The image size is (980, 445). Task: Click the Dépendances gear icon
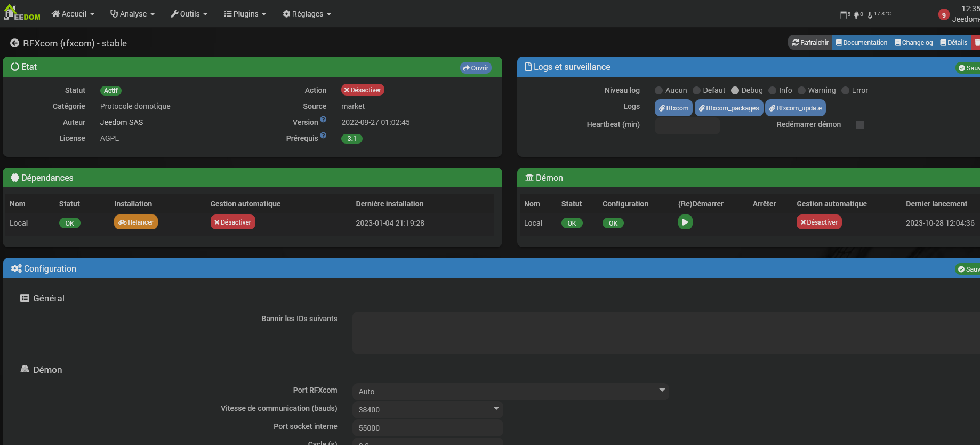tap(15, 178)
